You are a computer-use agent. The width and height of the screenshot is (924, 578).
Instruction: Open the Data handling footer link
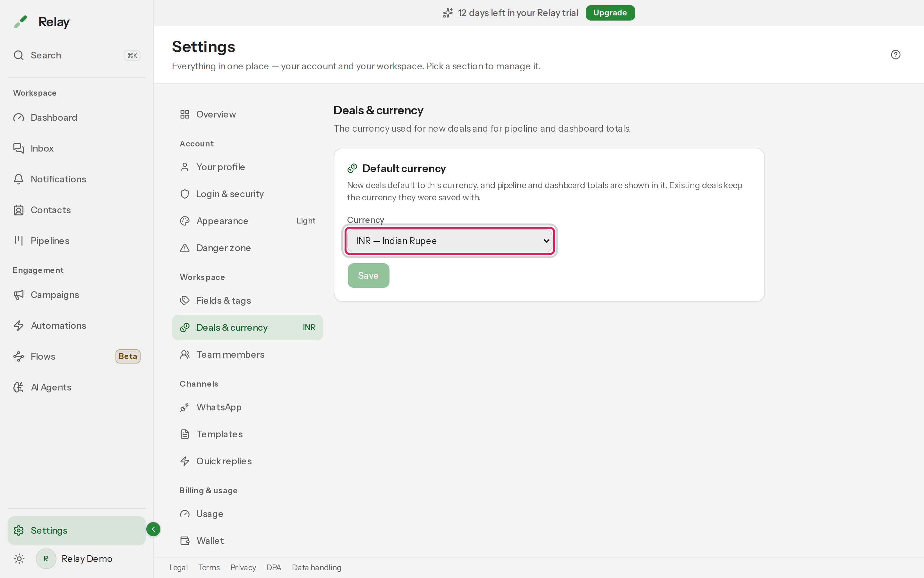[317, 568]
